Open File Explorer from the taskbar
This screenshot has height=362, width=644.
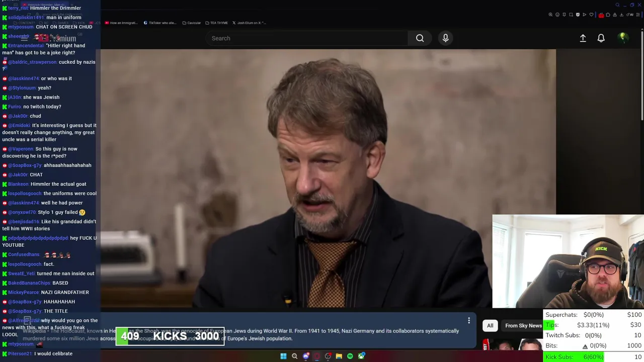click(x=339, y=356)
